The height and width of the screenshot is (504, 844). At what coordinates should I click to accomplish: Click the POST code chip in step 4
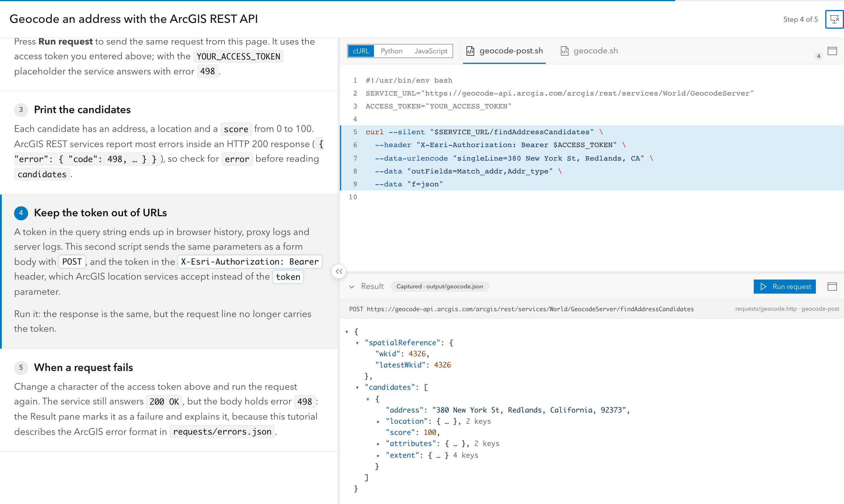coord(72,262)
